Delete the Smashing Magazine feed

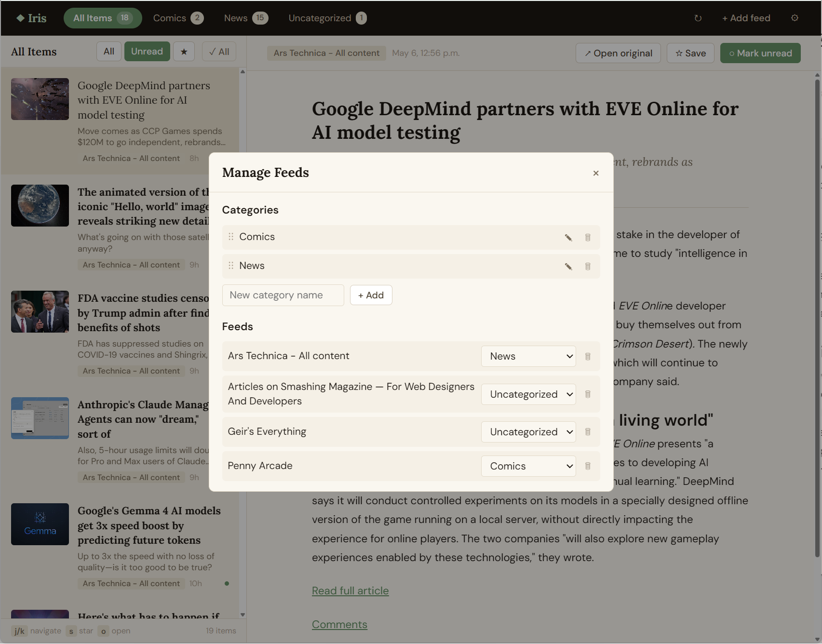(x=588, y=394)
